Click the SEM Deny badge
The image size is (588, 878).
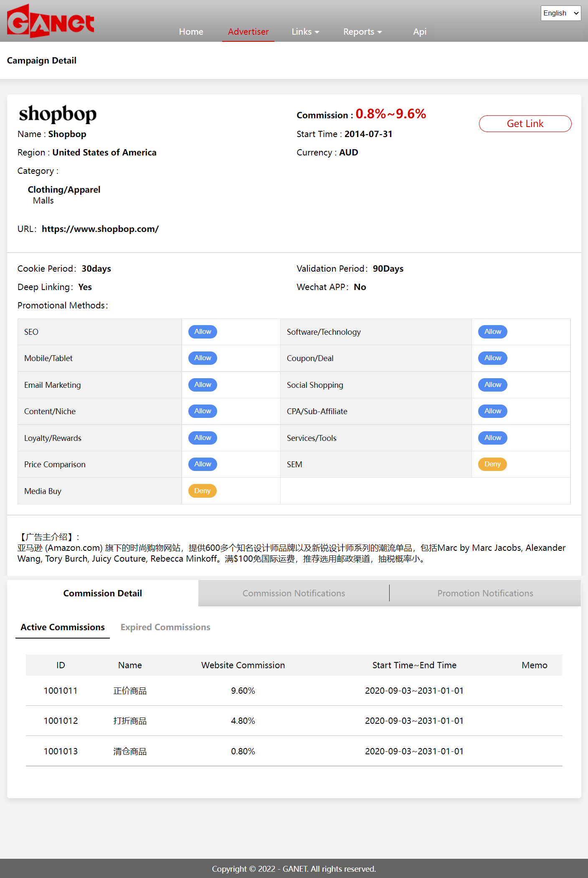[x=492, y=464]
